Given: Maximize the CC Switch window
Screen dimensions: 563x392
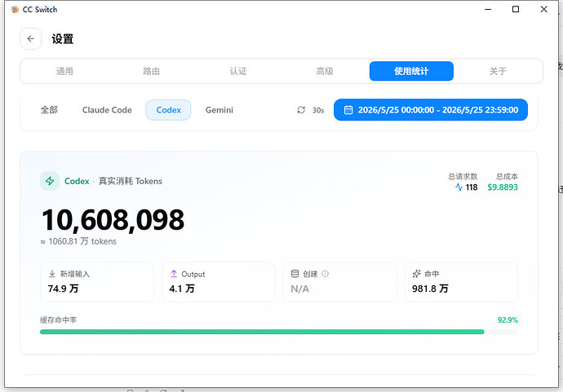Looking at the screenshot, I should 516,9.
